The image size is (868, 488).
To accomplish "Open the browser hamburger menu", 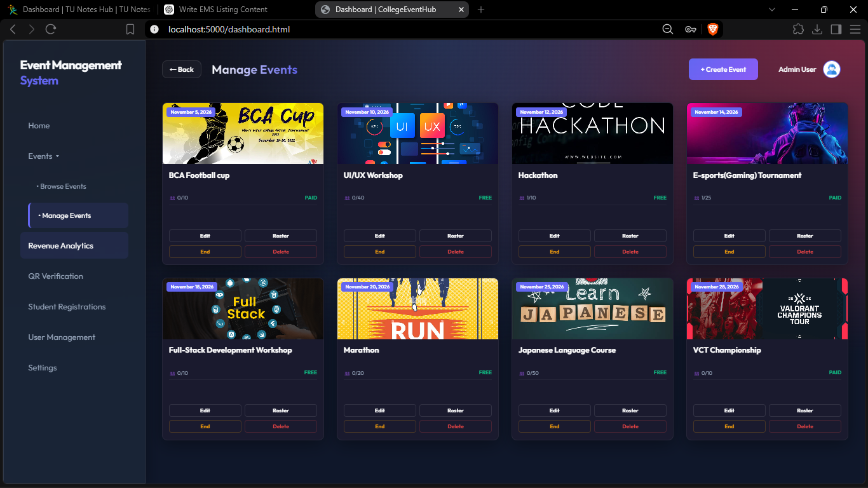I will point(855,29).
